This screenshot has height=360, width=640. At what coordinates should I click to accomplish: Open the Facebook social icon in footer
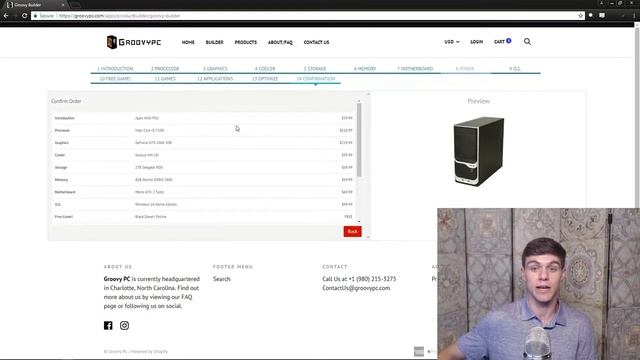tap(108, 325)
